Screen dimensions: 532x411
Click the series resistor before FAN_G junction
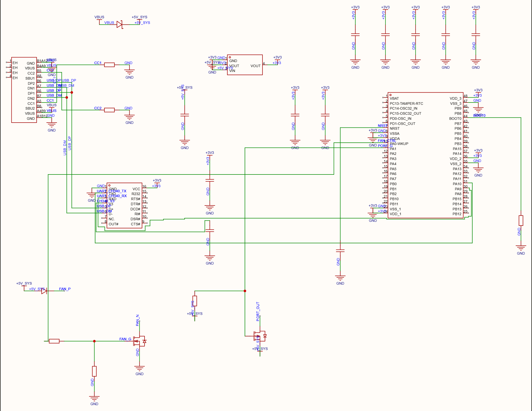pos(54,341)
